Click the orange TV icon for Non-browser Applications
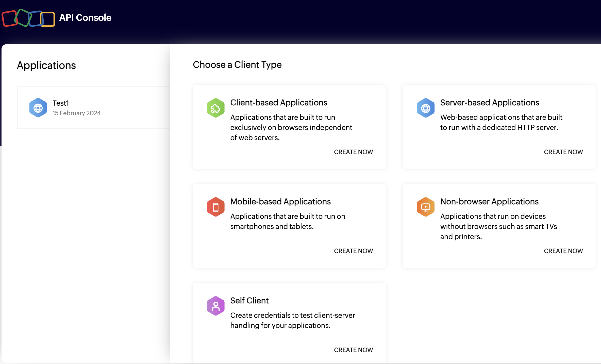The width and height of the screenshot is (601, 364). tap(426, 207)
